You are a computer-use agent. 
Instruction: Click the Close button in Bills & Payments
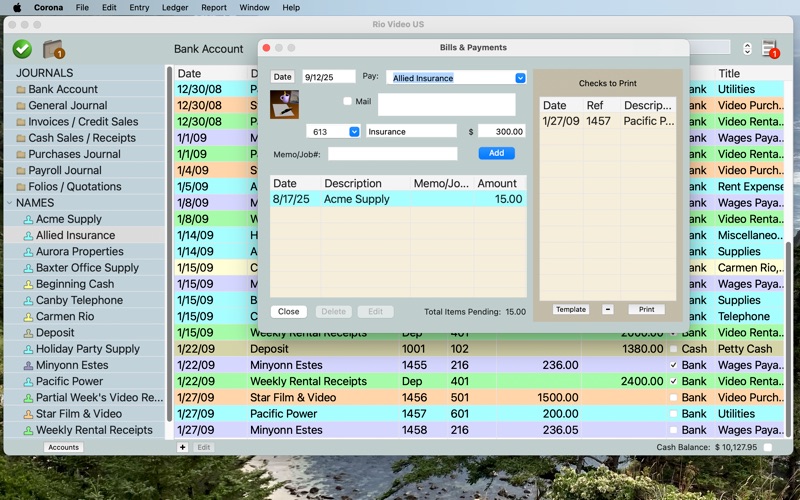pos(288,312)
